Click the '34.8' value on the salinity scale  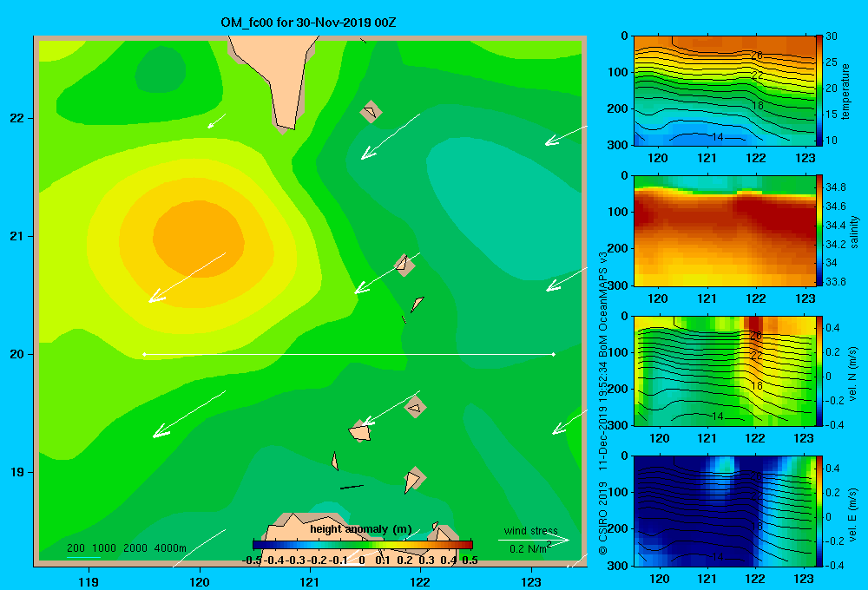[835, 187]
